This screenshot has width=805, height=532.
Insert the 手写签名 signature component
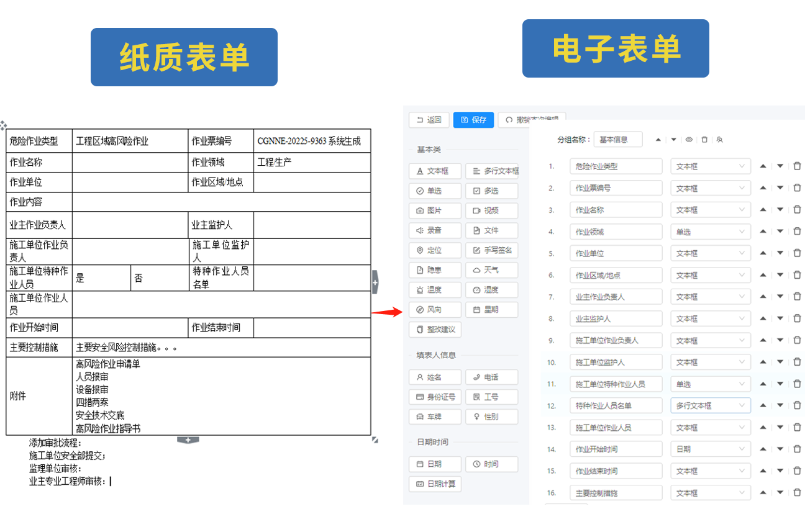[491, 250]
